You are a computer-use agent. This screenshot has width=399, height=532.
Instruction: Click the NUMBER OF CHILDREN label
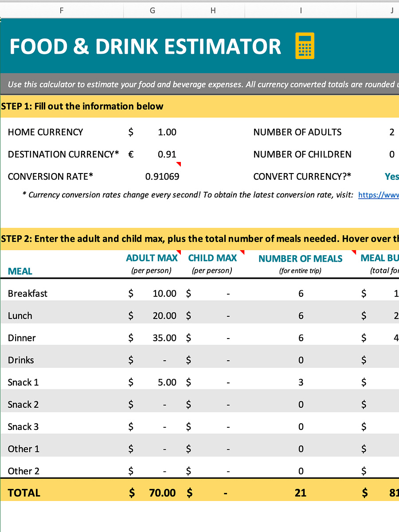click(302, 154)
